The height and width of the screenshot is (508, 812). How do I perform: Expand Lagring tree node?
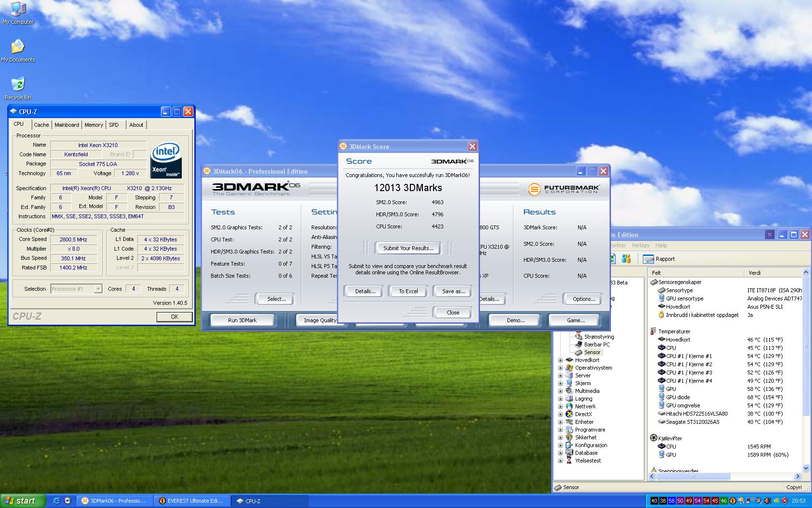[560, 399]
